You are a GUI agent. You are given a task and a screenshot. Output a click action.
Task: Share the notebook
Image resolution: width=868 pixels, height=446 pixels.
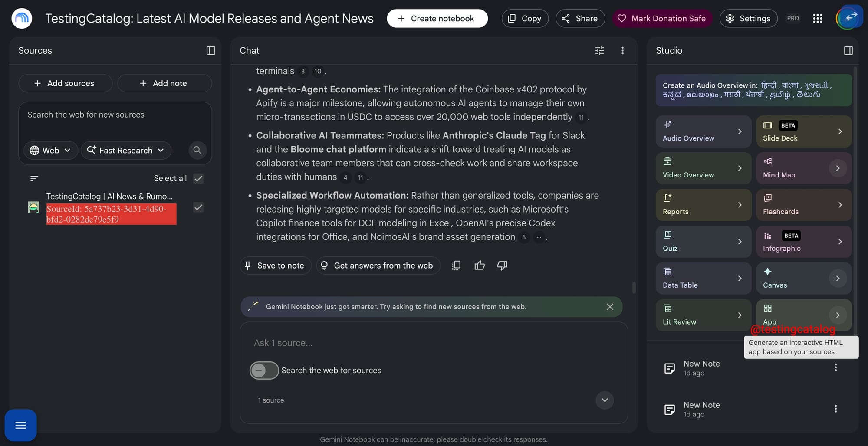tap(580, 18)
